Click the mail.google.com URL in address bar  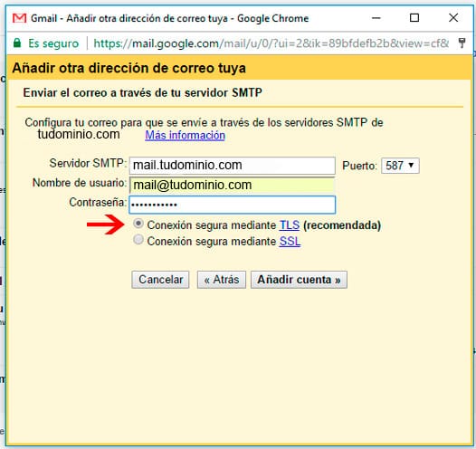click(271, 43)
